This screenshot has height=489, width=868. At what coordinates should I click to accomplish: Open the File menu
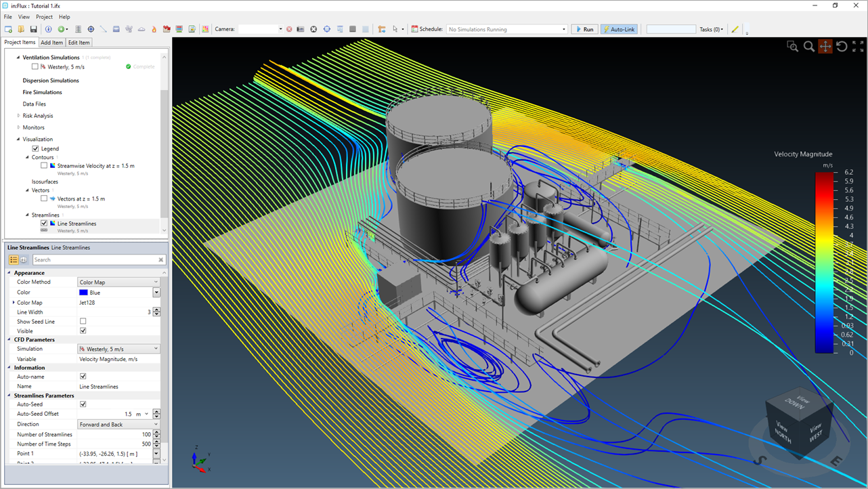pyautogui.click(x=8, y=17)
